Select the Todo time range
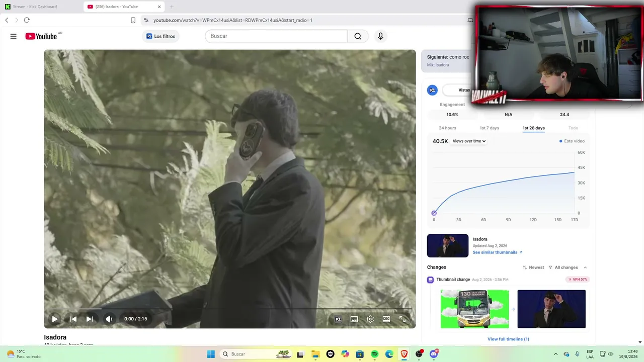The height and width of the screenshot is (362, 644). [573, 128]
